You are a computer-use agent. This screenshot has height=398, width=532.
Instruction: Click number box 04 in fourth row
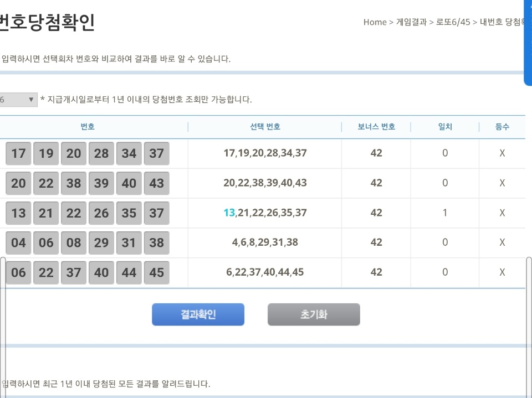[x=18, y=242]
